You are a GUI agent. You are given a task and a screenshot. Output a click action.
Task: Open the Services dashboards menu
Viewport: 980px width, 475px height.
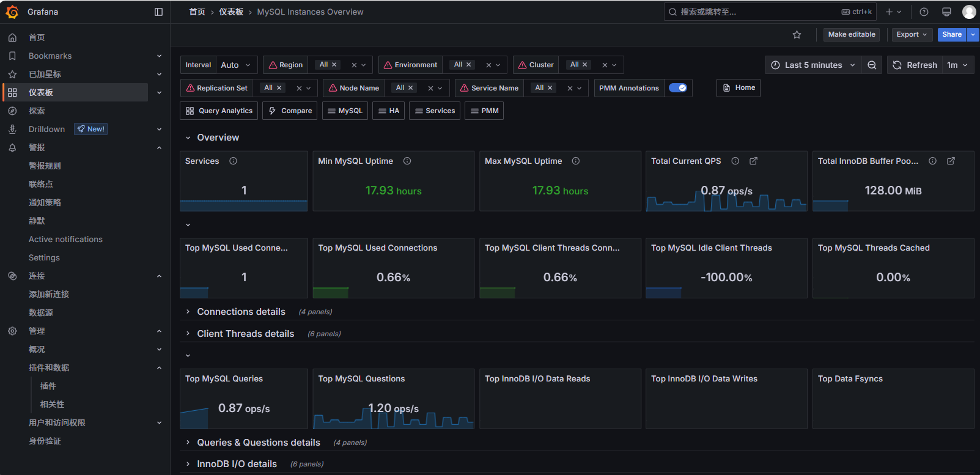click(x=435, y=111)
